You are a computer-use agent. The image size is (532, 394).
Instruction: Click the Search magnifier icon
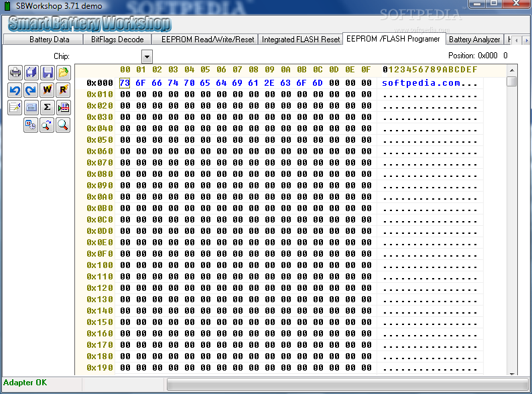click(x=63, y=125)
